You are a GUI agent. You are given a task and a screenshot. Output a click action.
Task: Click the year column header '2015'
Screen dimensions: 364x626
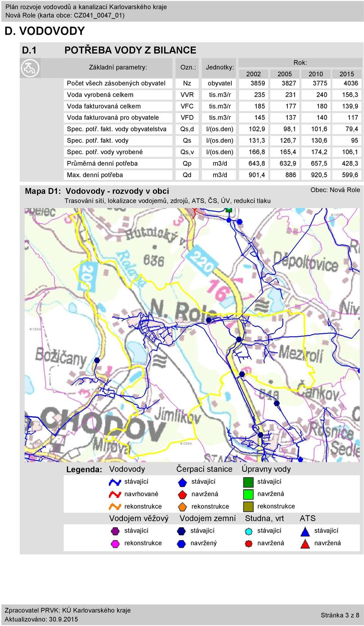(x=347, y=74)
